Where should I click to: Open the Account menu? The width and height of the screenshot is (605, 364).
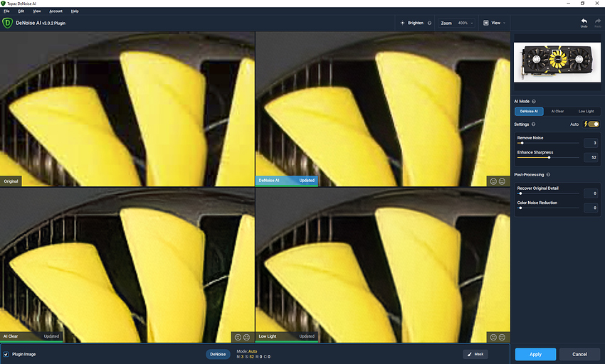(56, 11)
